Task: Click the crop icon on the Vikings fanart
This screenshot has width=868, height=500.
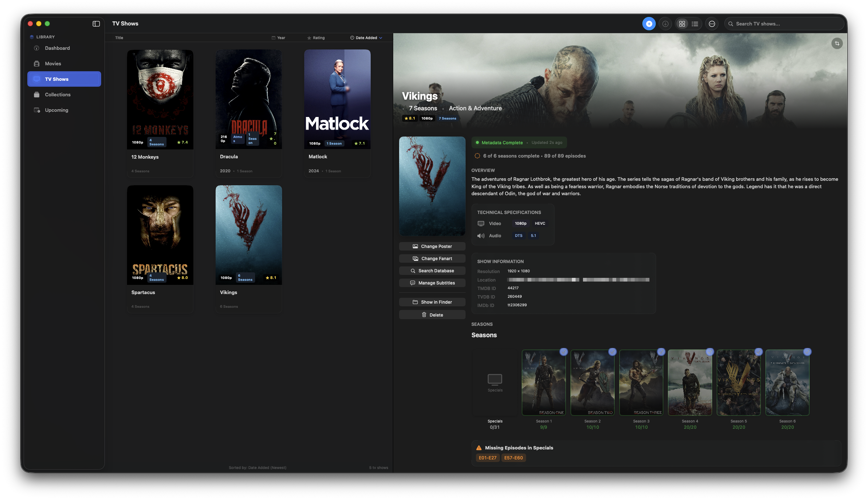Action: pyautogui.click(x=837, y=43)
